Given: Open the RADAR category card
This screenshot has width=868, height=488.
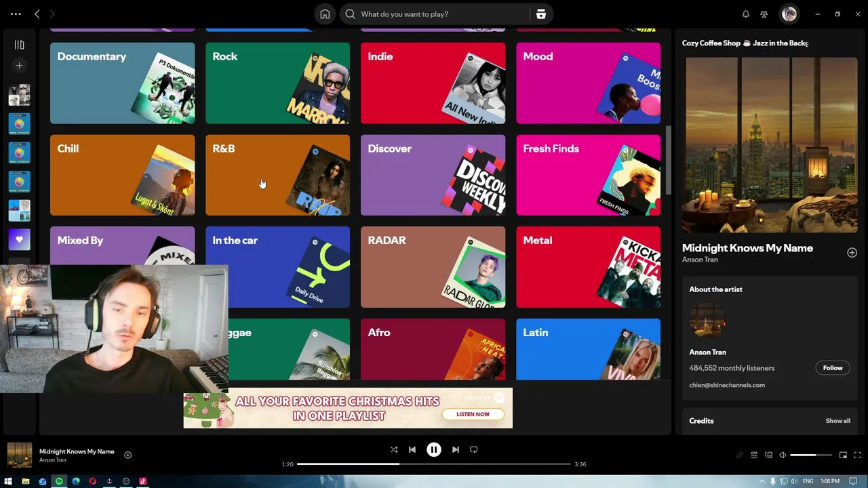Looking at the screenshot, I should click(x=433, y=267).
